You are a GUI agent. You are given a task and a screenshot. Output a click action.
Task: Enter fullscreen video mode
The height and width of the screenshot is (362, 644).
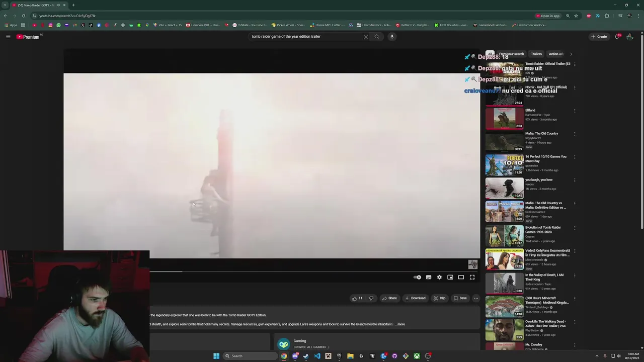click(472, 278)
